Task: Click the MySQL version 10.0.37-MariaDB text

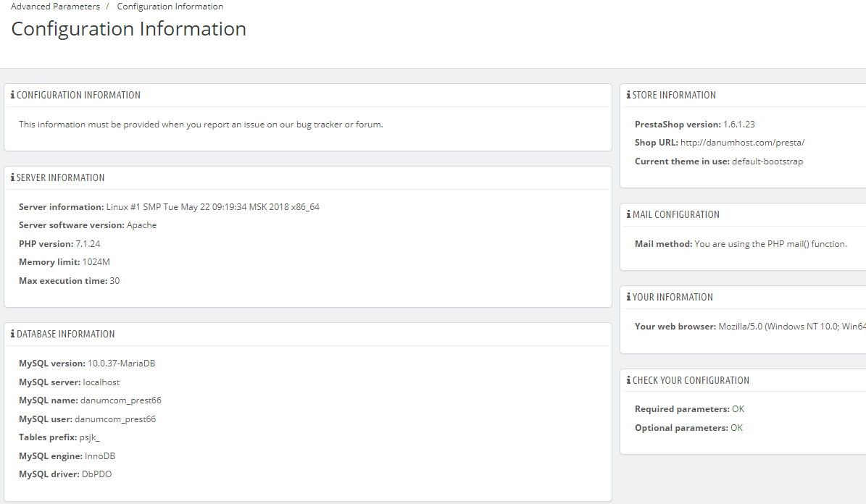Action: point(121,364)
